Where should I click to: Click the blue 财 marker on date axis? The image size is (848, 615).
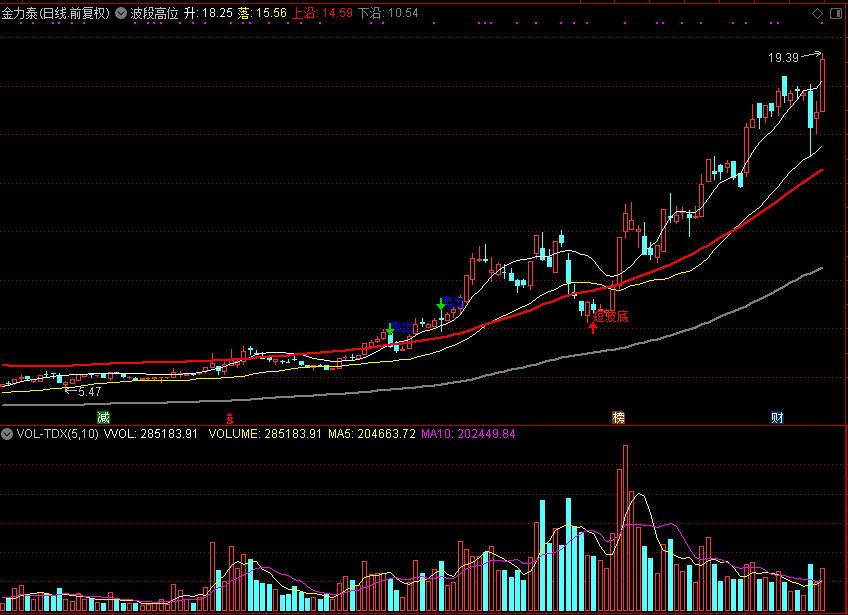pos(777,417)
